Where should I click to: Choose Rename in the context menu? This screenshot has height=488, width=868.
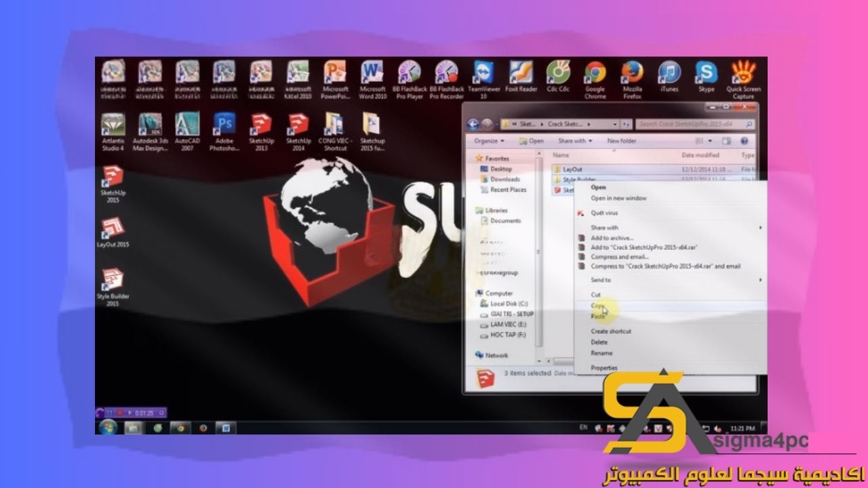[601, 353]
